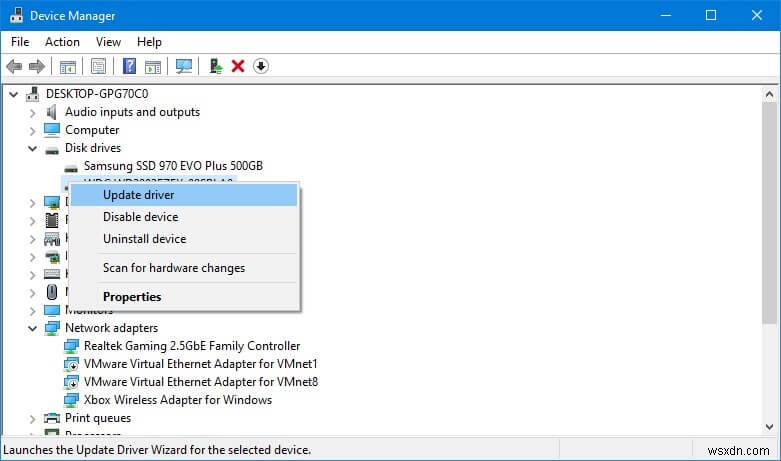Viewport: 781px width, 461px height.
Task: Collapse the Network adapters category
Action: pyautogui.click(x=33, y=329)
